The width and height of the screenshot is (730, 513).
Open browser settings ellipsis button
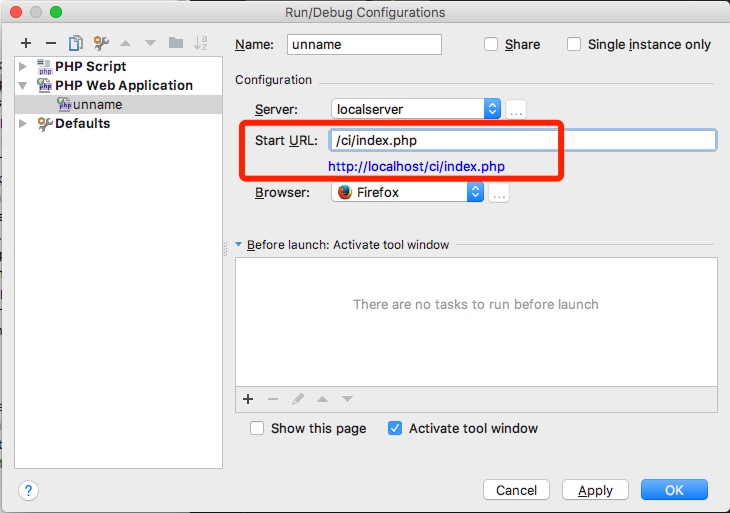pos(499,193)
